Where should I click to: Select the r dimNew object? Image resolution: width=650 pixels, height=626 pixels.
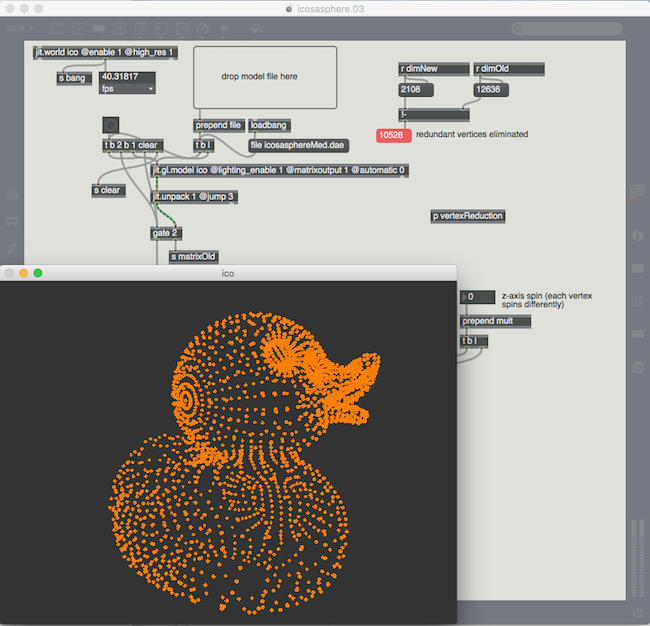click(x=434, y=69)
